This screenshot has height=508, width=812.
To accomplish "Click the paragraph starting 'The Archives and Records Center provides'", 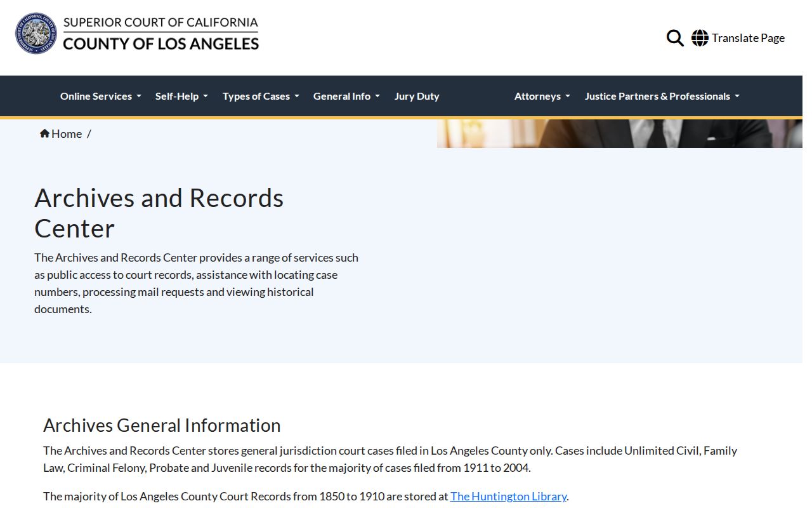I will pos(196,283).
